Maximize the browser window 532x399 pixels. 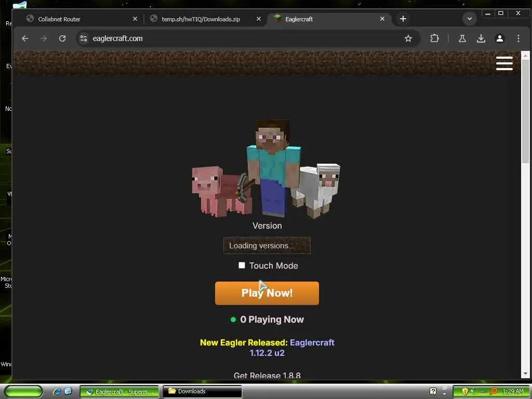click(x=501, y=13)
